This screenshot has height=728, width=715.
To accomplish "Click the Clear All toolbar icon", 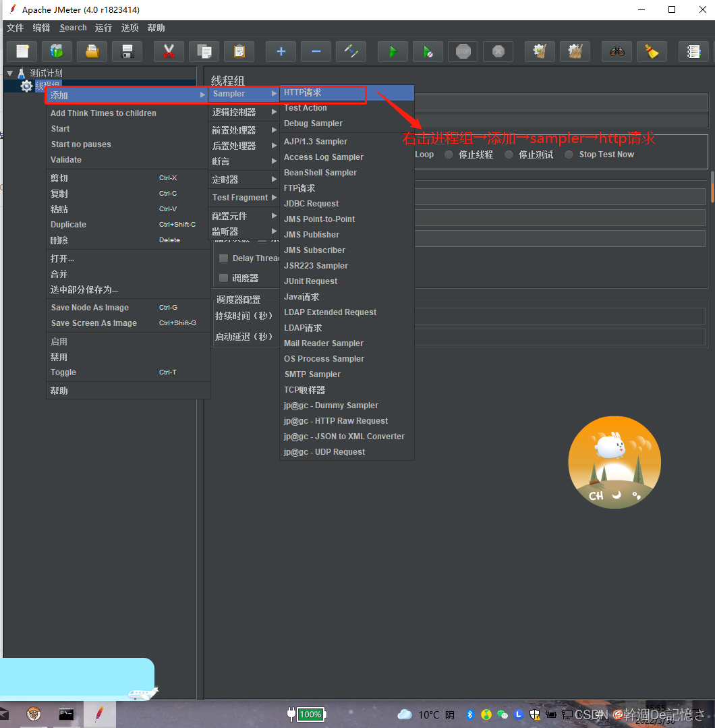I will 575,51.
